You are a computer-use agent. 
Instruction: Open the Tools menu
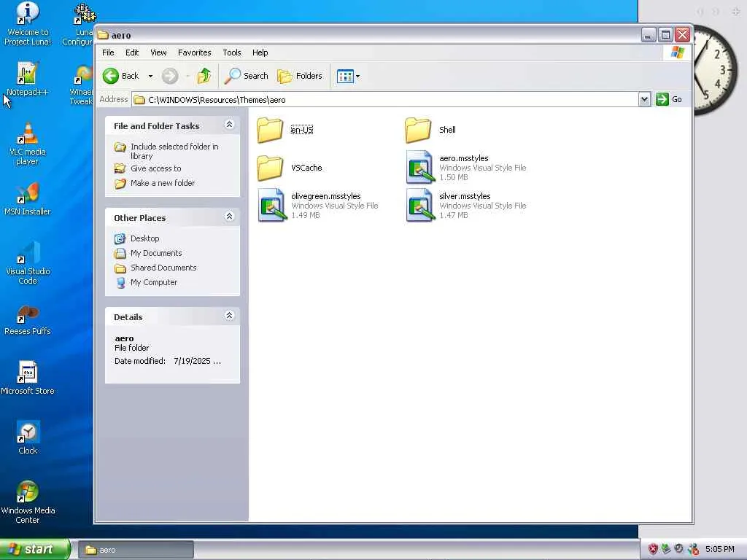231,52
